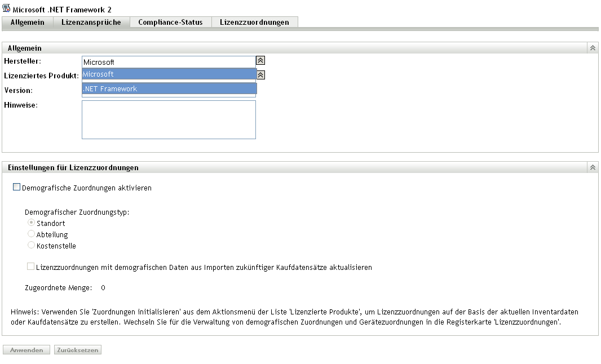Click the licensed product icon beside the title
This screenshot has width=601, height=364.
tap(6, 8)
